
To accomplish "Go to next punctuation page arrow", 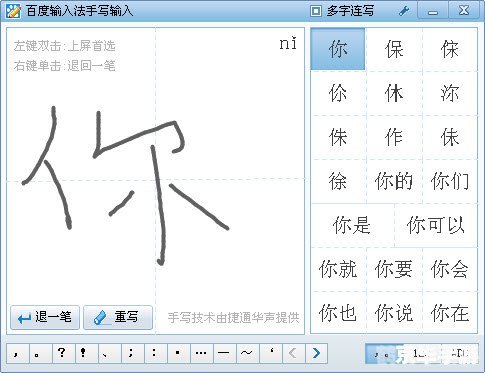I will pyautogui.click(x=316, y=353).
